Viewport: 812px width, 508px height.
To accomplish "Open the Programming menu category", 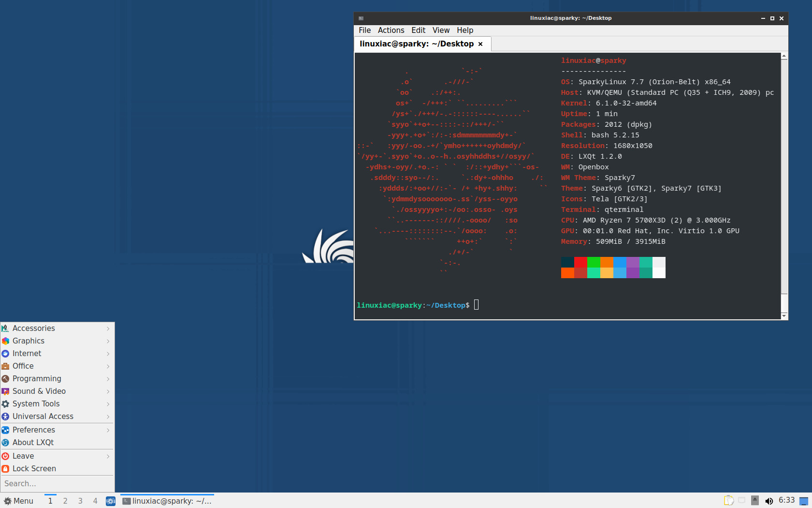I will click(x=57, y=378).
